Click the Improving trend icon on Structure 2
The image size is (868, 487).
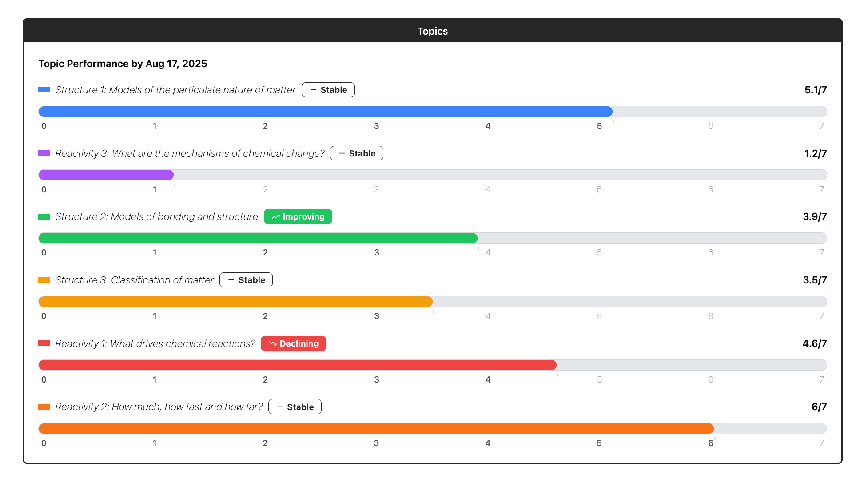point(275,216)
